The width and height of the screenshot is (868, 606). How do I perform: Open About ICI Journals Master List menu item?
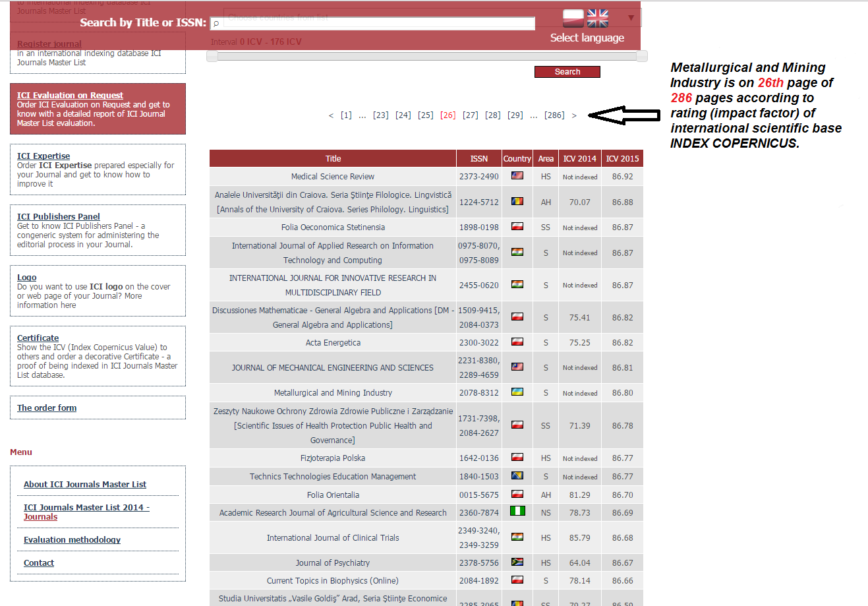pos(85,485)
